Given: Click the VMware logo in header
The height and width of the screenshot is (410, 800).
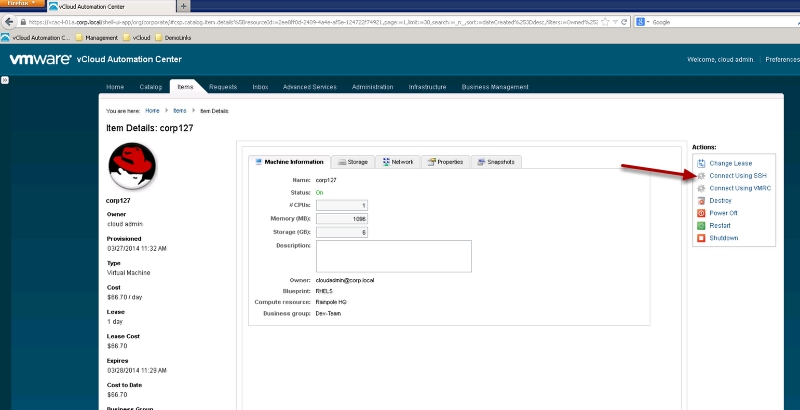Looking at the screenshot, I should click(x=40, y=59).
